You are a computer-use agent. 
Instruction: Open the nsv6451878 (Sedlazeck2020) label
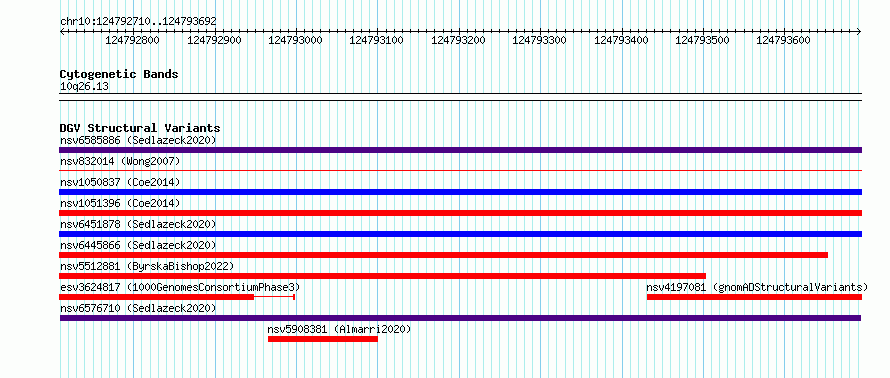point(138,224)
